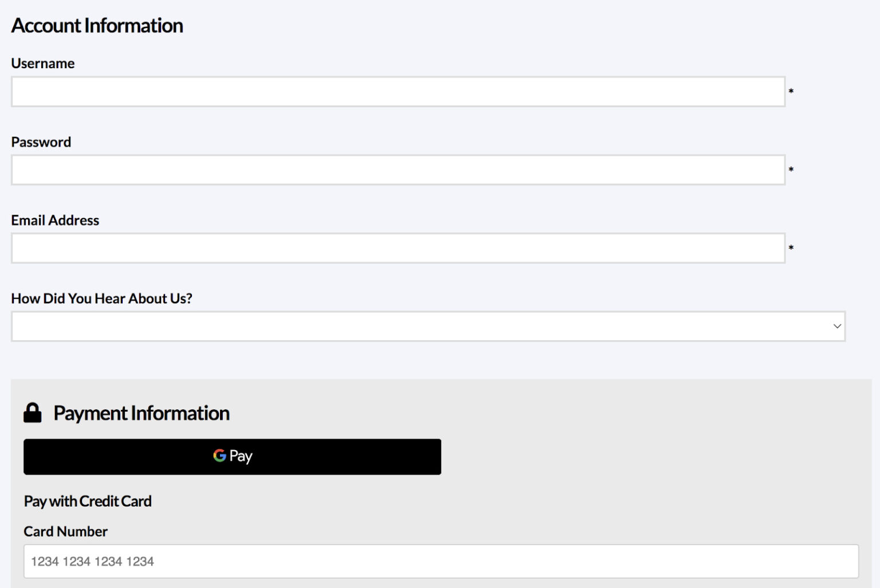Click the Account Information heading
880x588 pixels.
click(x=97, y=26)
